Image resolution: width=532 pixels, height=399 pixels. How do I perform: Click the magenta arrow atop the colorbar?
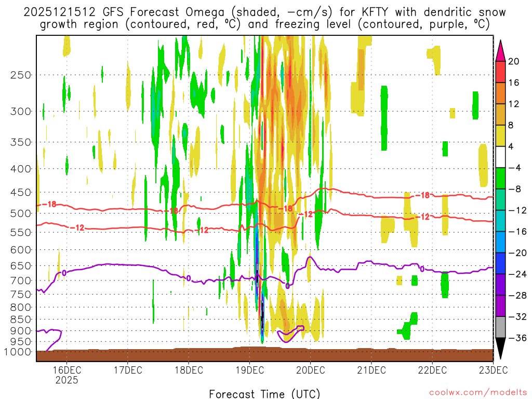pyautogui.click(x=500, y=51)
